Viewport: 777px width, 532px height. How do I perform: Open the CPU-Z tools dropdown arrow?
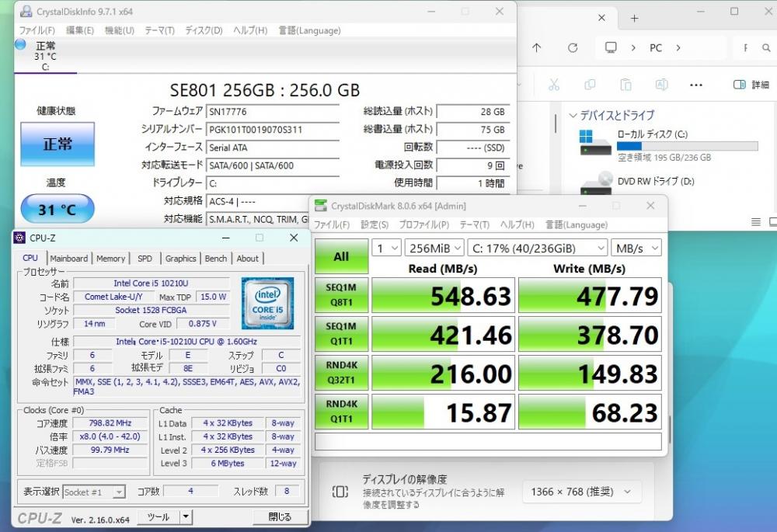coord(186,516)
